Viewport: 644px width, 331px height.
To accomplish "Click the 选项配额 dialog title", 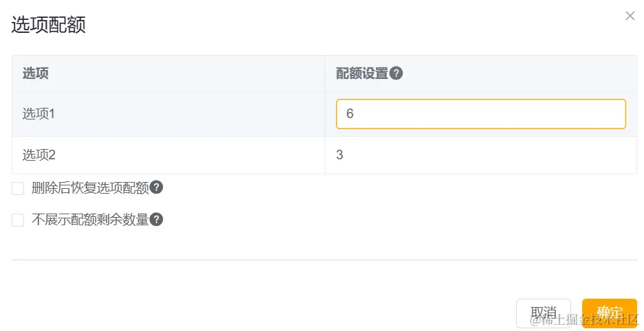I will [49, 25].
